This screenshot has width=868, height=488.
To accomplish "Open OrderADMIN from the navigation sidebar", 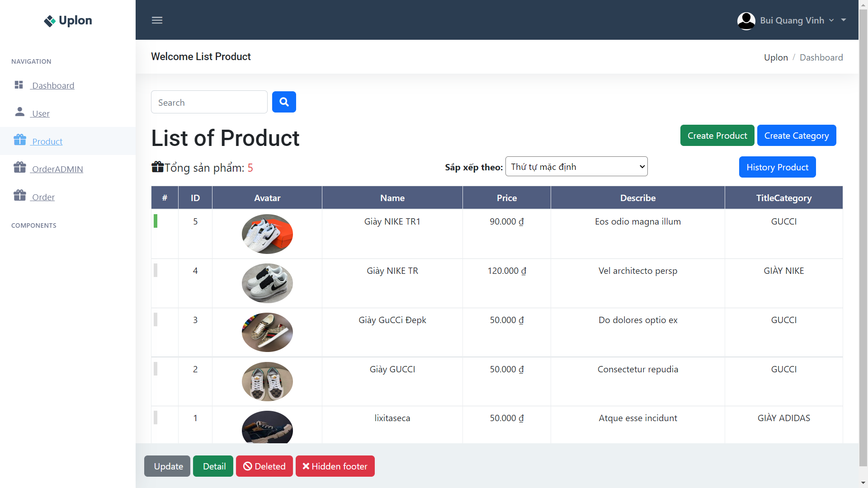I will pos(57,169).
